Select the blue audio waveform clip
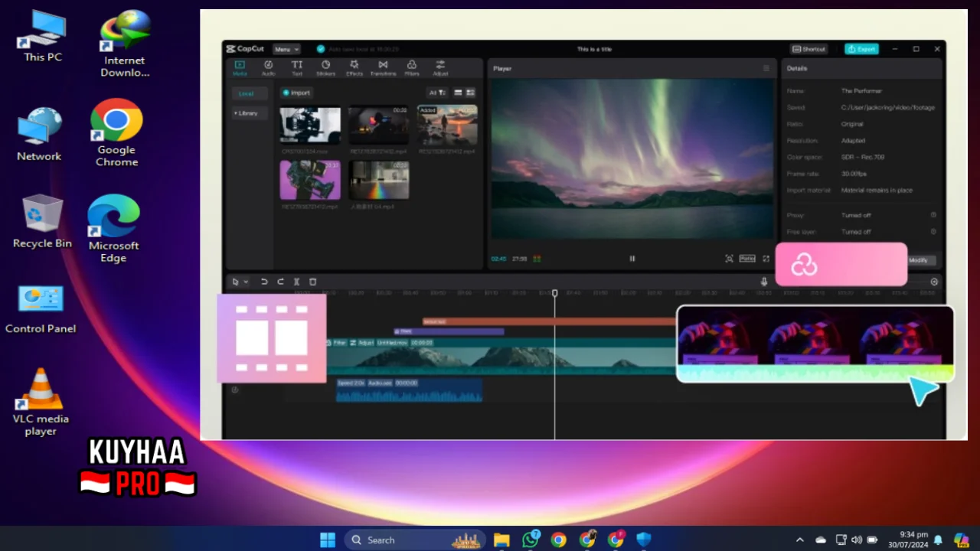This screenshot has height=551, width=980. click(x=409, y=390)
